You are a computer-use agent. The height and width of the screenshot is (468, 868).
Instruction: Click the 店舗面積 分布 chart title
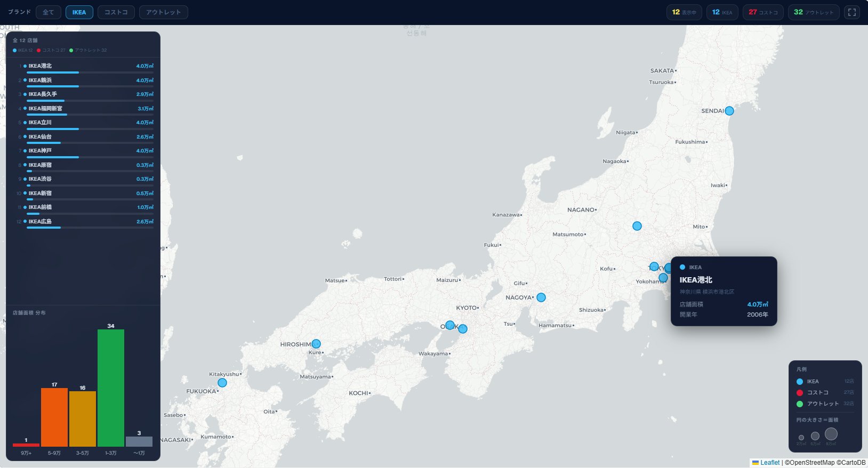[x=29, y=313]
